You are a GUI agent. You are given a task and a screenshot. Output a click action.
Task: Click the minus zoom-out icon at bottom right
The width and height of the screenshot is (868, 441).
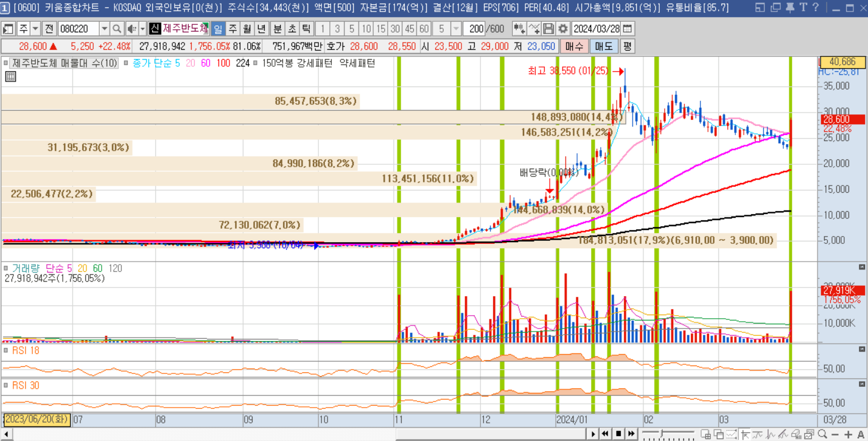pos(836,434)
